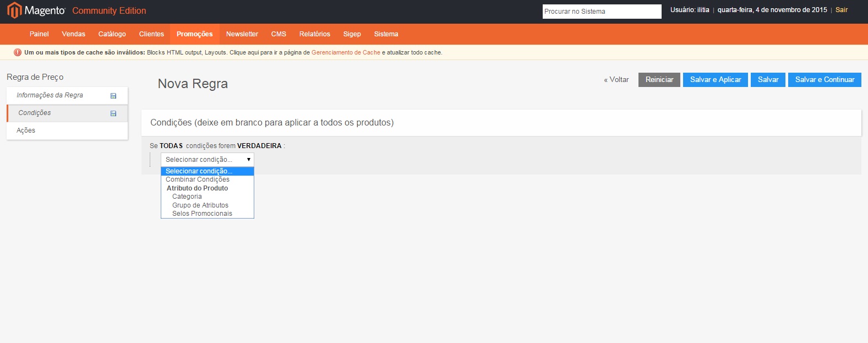Click the Salvar button
The width and height of the screenshot is (868, 343).
768,80
